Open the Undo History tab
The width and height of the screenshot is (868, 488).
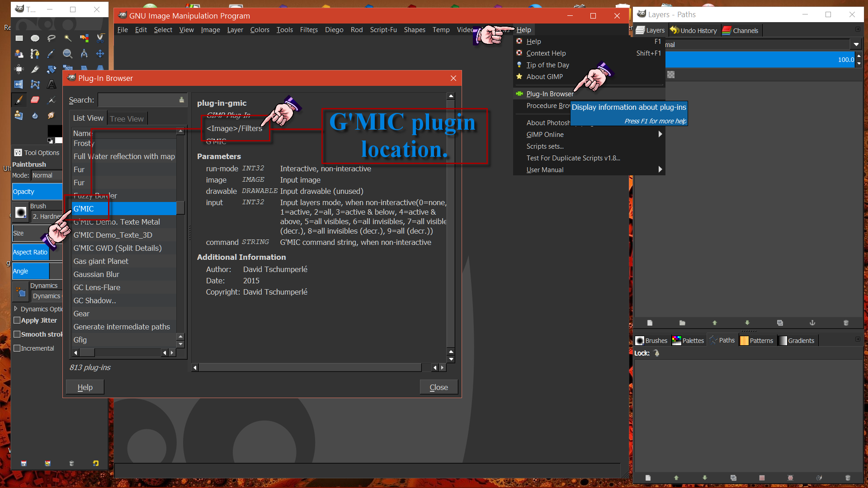click(693, 30)
